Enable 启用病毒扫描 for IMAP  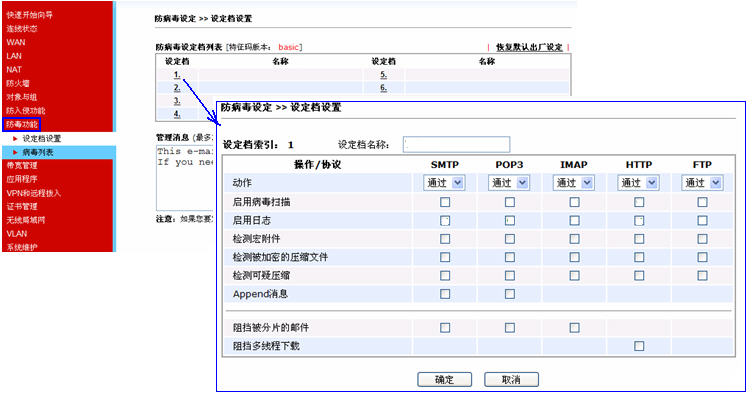coord(574,202)
